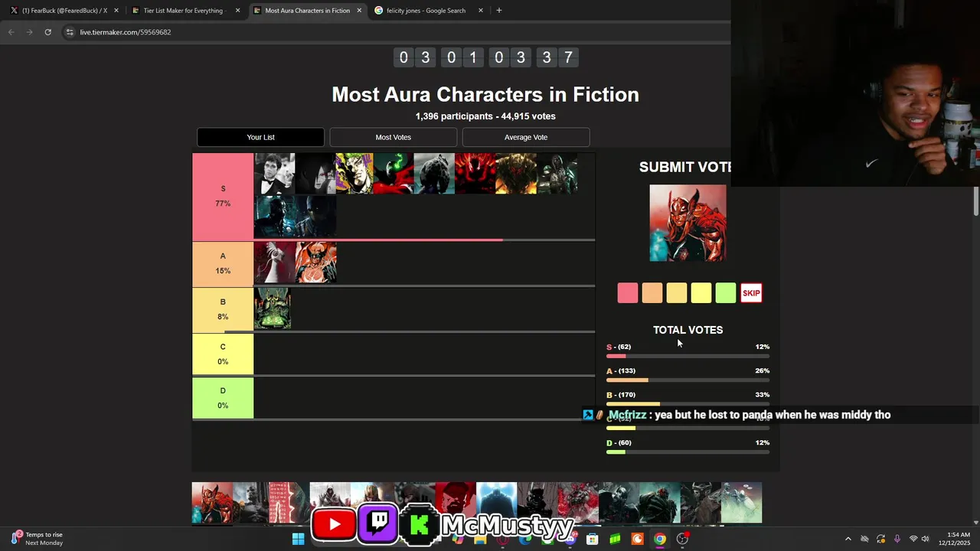
Task: Vote D tier with the green swatch
Action: pyautogui.click(x=726, y=293)
